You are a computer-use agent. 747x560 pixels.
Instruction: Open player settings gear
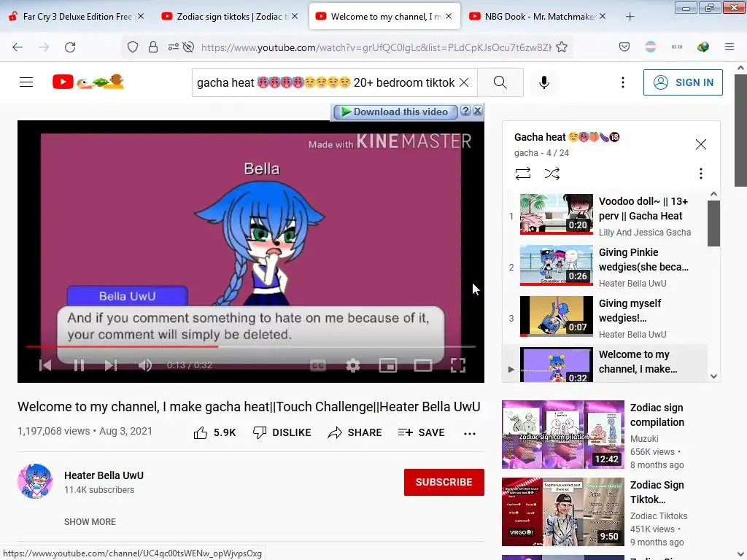pos(353,365)
